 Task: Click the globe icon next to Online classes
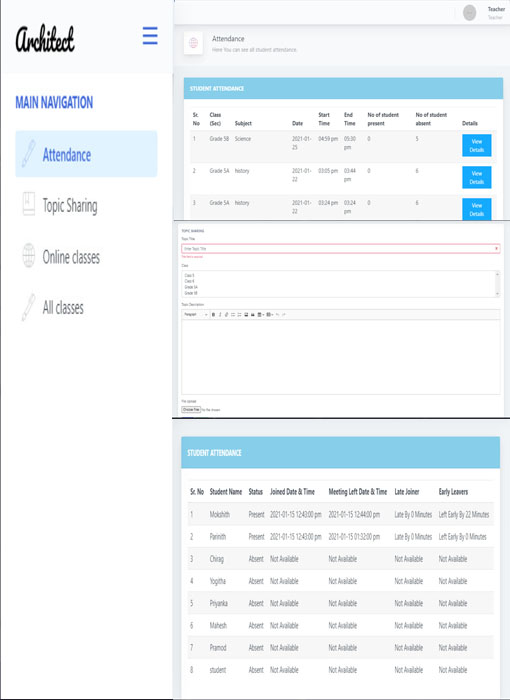point(29,255)
